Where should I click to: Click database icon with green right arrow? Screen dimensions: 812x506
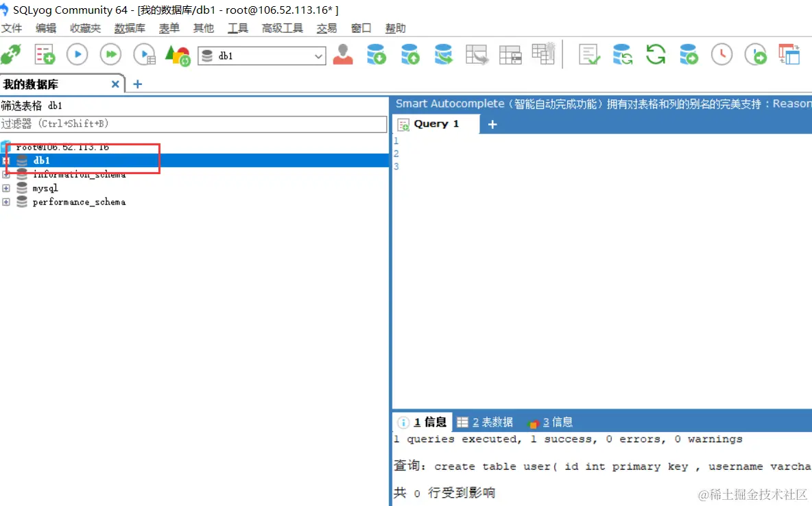[689, 54]
